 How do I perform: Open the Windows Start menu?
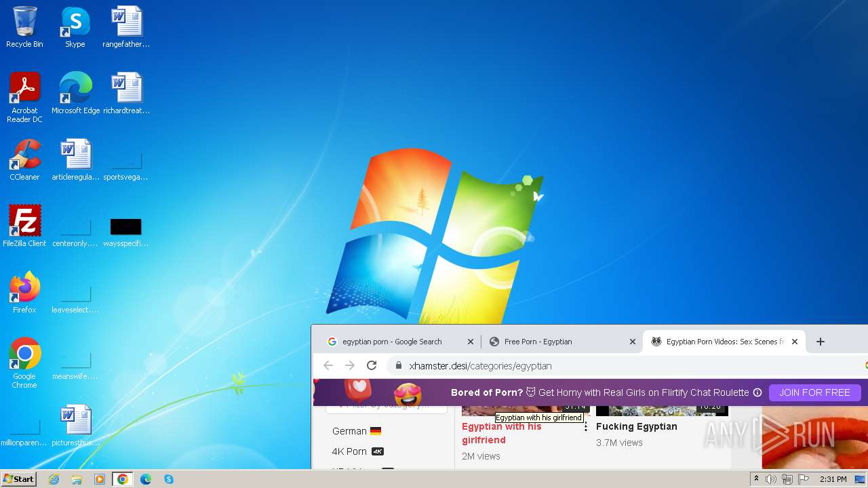point(18,479)
